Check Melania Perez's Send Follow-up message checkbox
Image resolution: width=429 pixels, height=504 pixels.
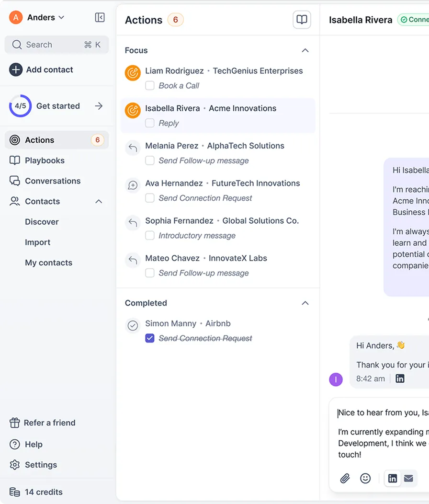tap(150, 160)
